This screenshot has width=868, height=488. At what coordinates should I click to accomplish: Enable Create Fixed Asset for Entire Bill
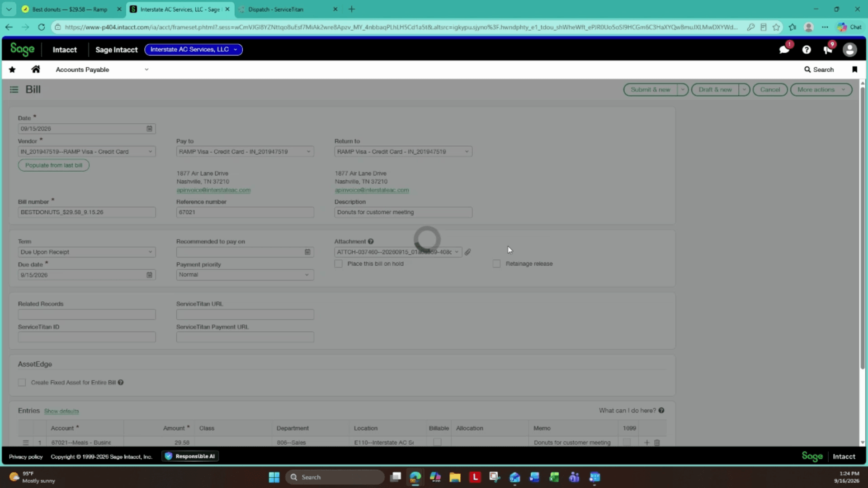22,383
